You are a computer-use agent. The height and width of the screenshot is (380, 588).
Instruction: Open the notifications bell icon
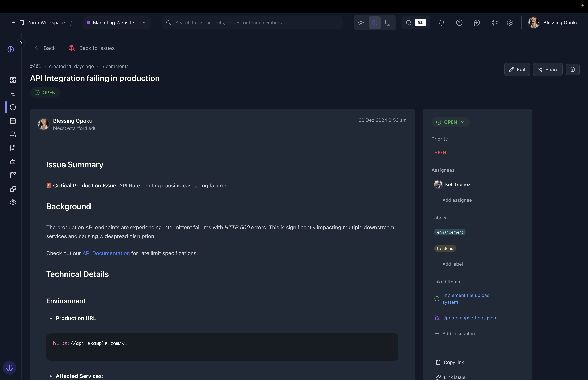442,23
